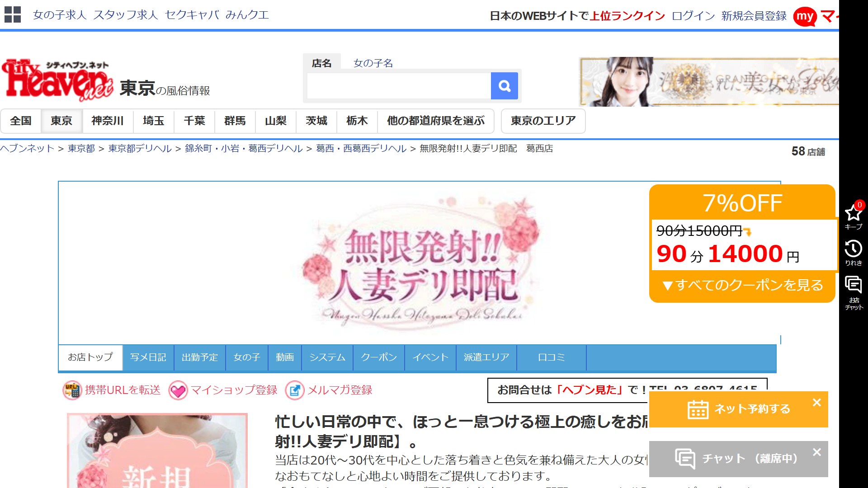Select 栃木 region

(357, 121)
